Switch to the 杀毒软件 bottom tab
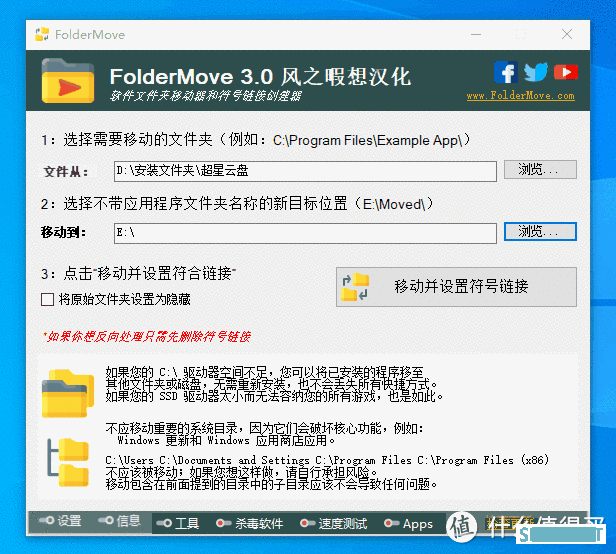This screenshot has height=554, width=616. point(249,523)
